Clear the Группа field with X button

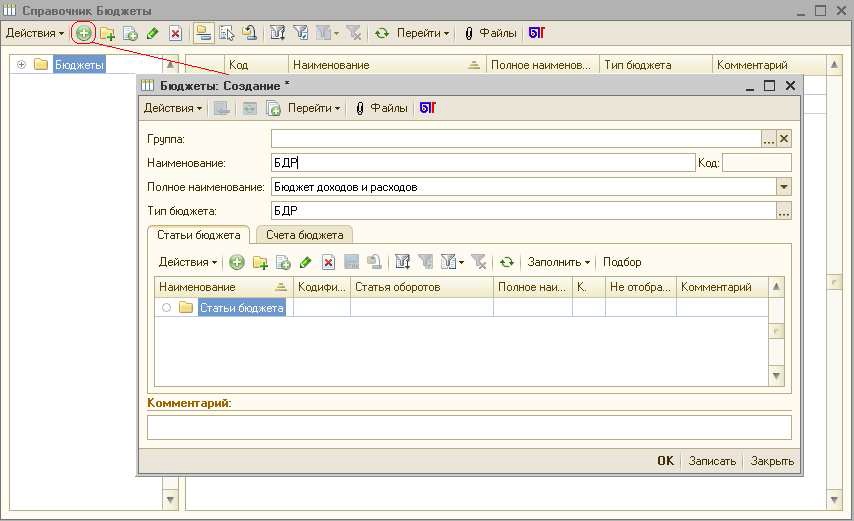[784, 139]
